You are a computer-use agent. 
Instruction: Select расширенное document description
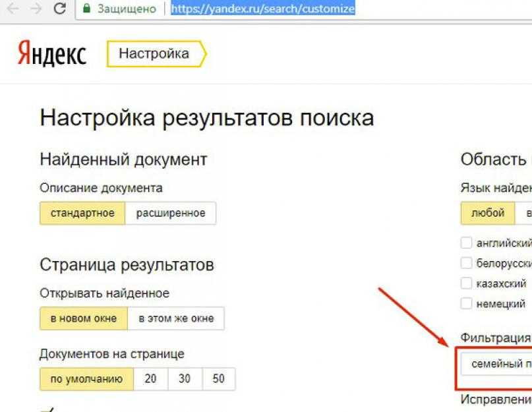171,213
